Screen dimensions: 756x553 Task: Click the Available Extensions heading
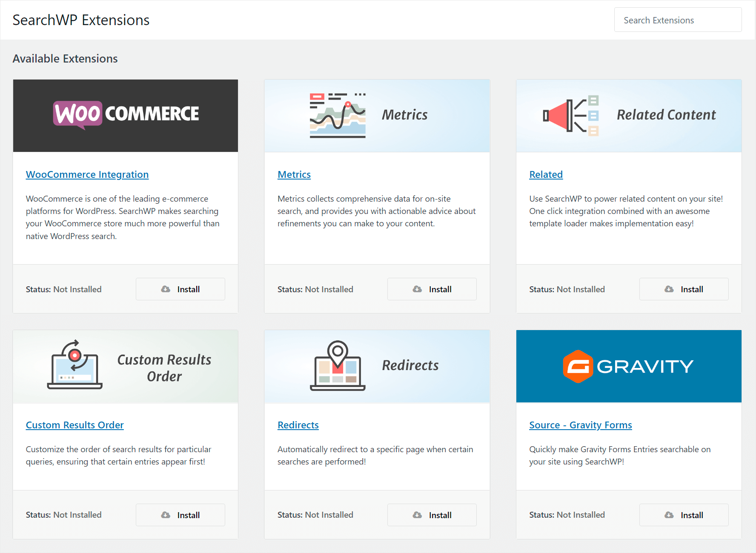(65, 59)
